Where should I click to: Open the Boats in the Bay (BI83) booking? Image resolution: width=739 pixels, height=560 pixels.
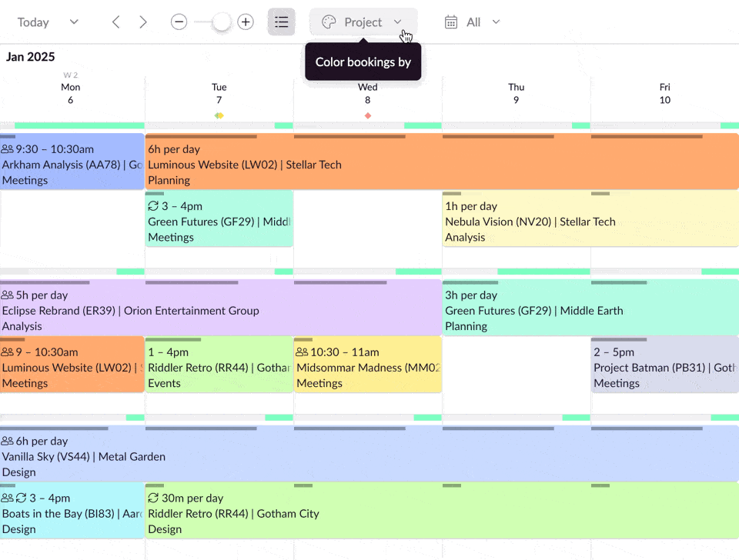(72, 511)
